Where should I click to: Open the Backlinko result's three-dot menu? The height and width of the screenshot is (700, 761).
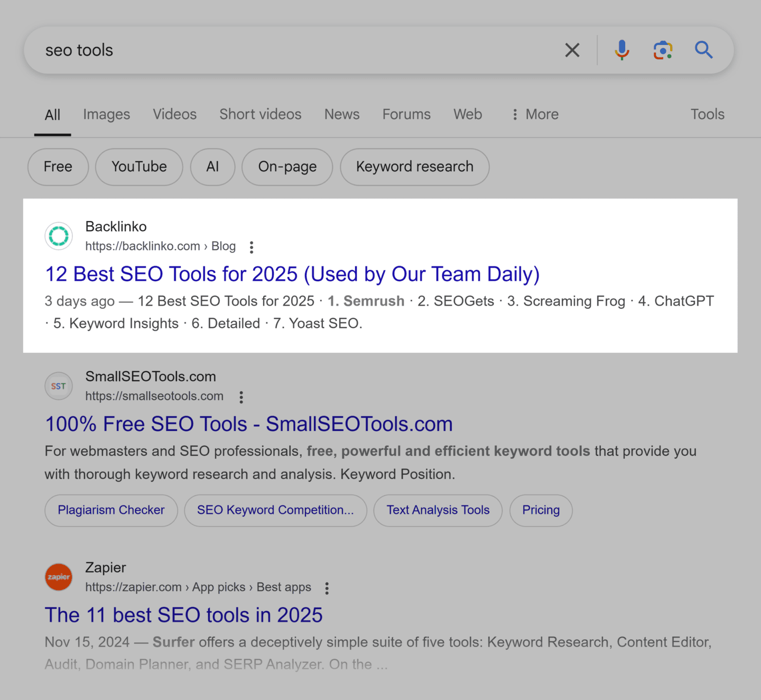click(x=252, y=247)
